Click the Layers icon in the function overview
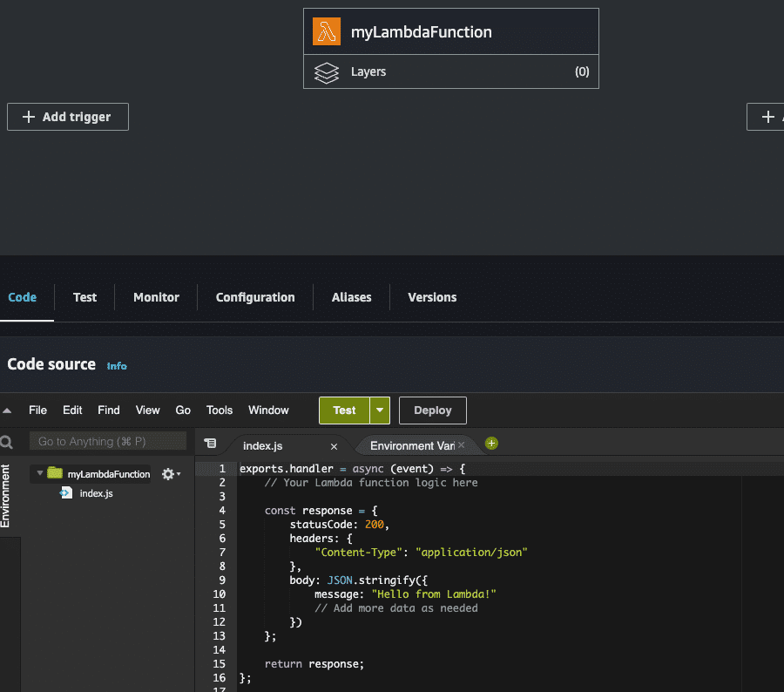 [326, 72]
